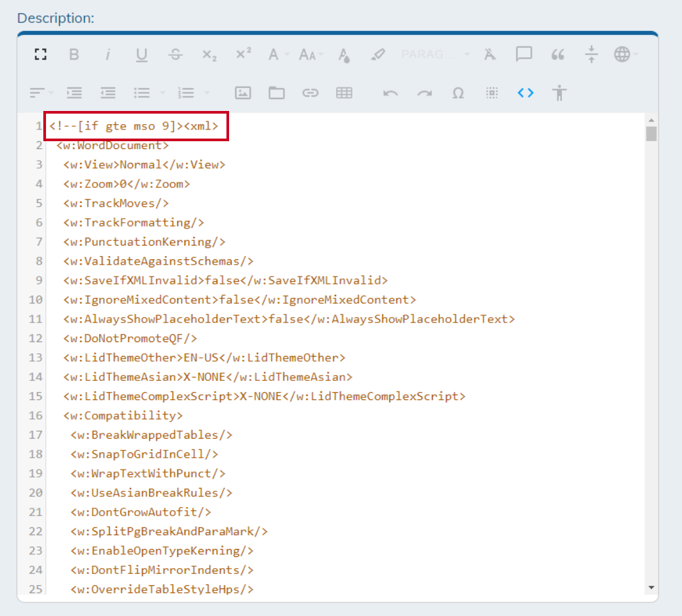Clear text formatting
Image resolution: width=682 pixels, height=616 pixels.
[490, 55]
